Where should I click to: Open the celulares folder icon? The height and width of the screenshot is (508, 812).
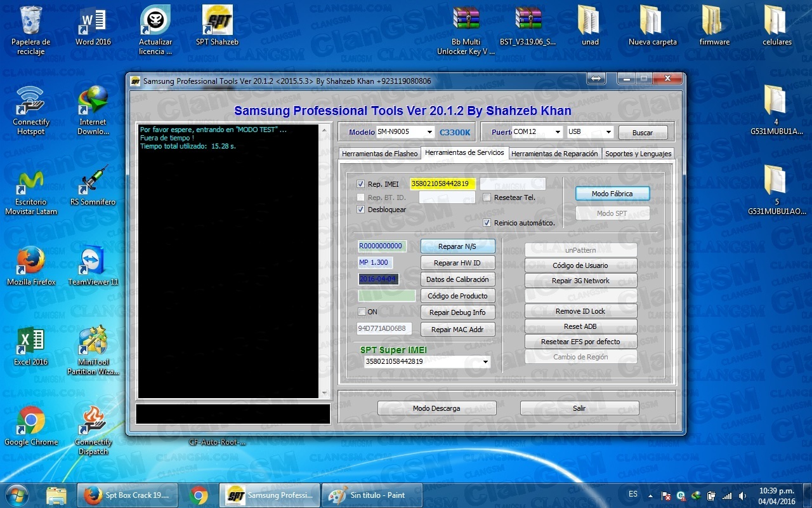[x=776, y=26]
